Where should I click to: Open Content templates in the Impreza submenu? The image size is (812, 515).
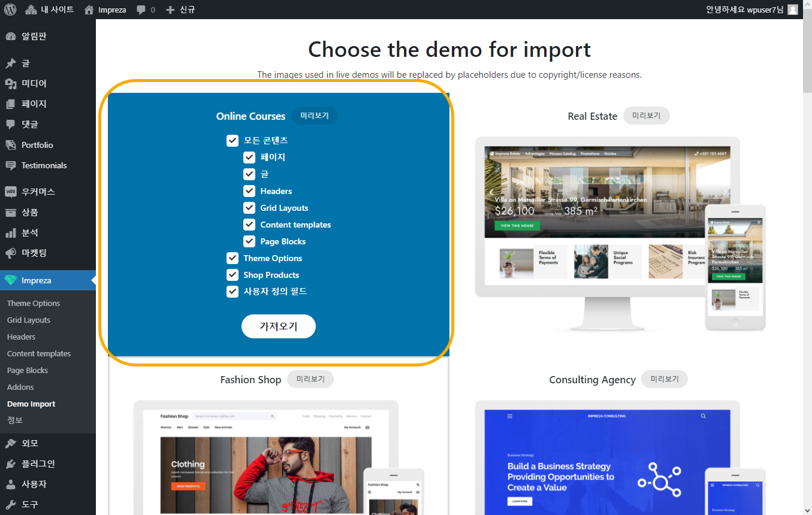tap(39, 353)
